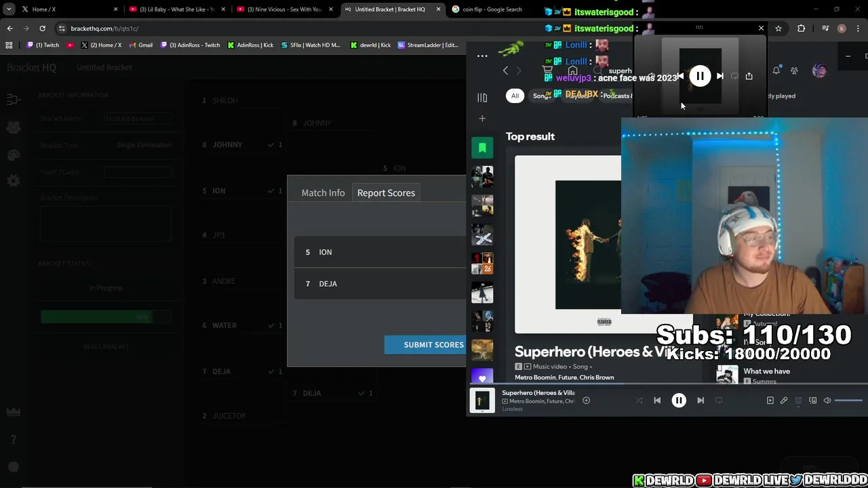
Task: Adjust the Spotify volume slider
Action: click(848, 401)
